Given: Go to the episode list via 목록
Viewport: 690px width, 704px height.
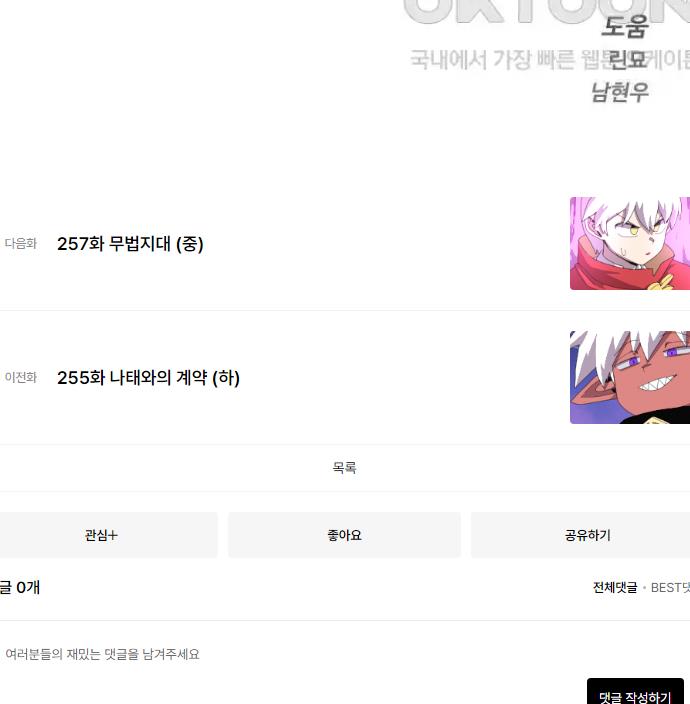Looking at the screenshot, I should (344, 468).
